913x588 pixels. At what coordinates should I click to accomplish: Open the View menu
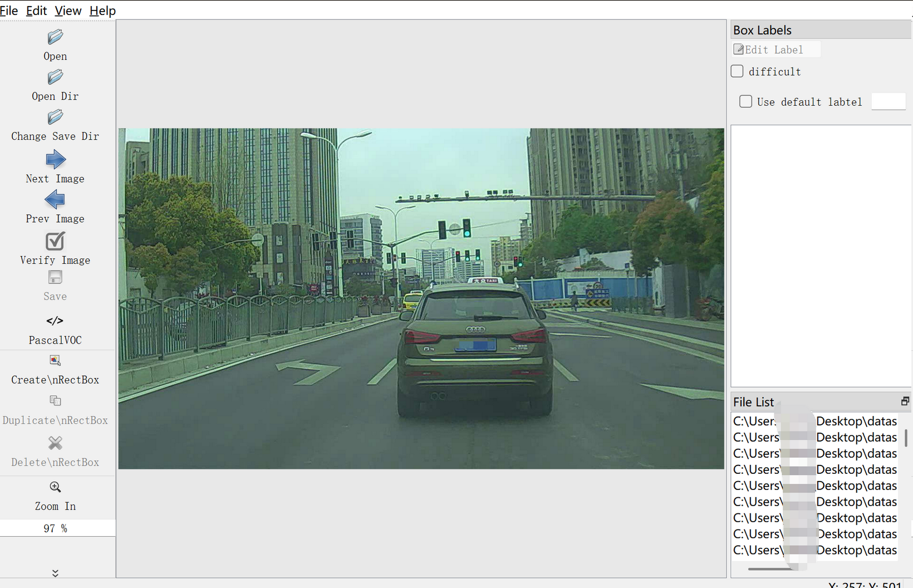[x=68, y=11]
